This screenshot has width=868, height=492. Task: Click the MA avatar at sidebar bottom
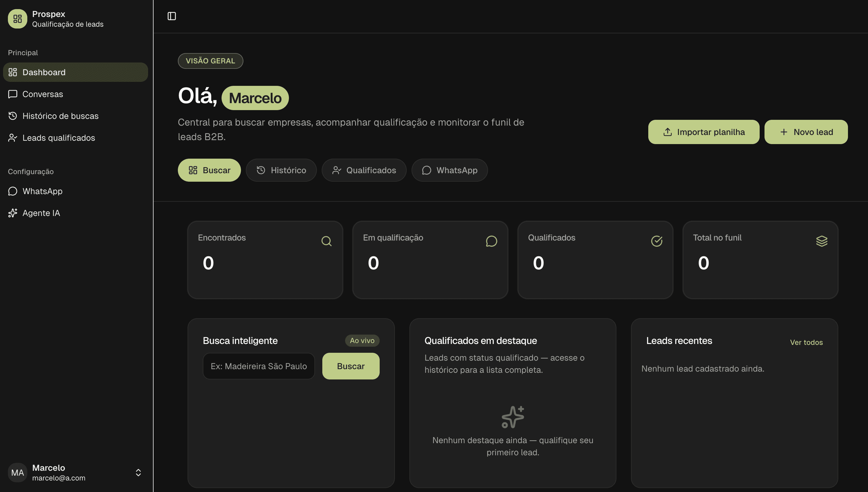18,472
